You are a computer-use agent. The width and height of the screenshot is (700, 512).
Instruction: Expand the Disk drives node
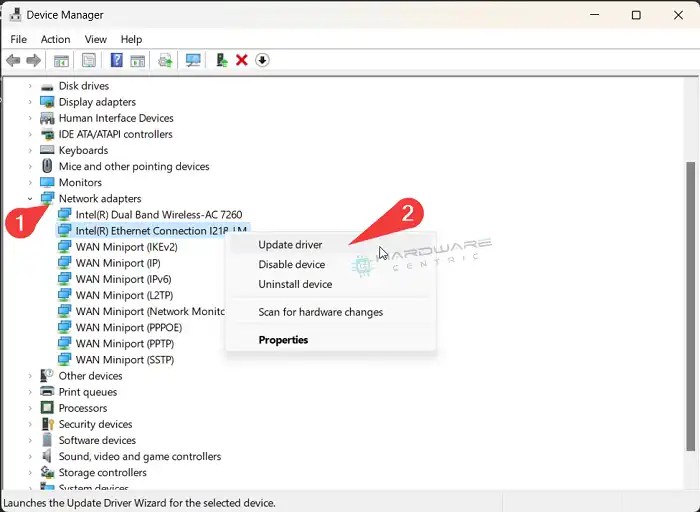click(30, 86)
